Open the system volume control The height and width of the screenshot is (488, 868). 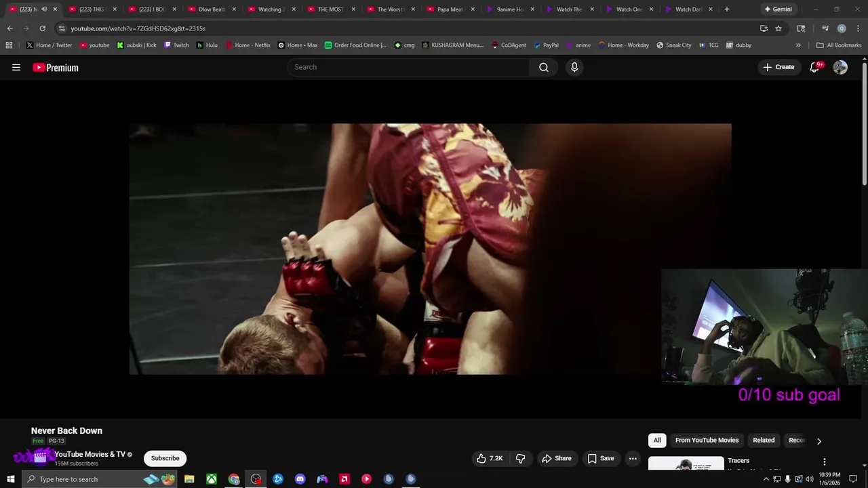pos(809,479)
